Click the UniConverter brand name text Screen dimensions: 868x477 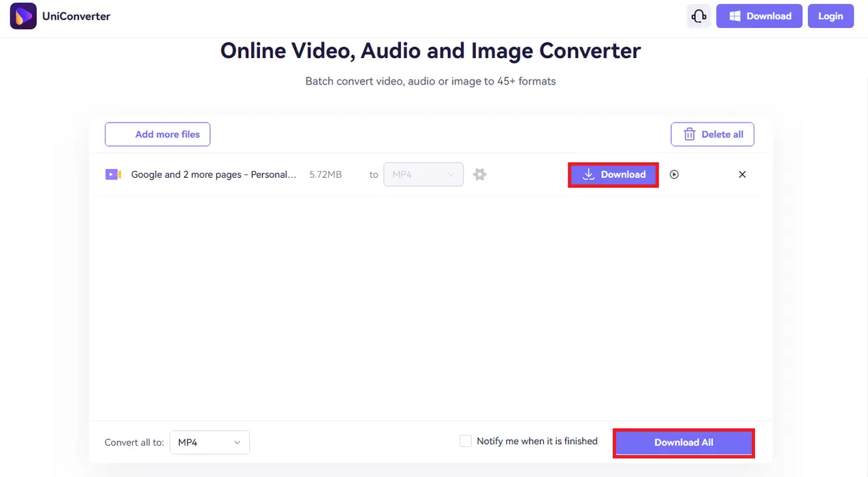click(76, 16)
